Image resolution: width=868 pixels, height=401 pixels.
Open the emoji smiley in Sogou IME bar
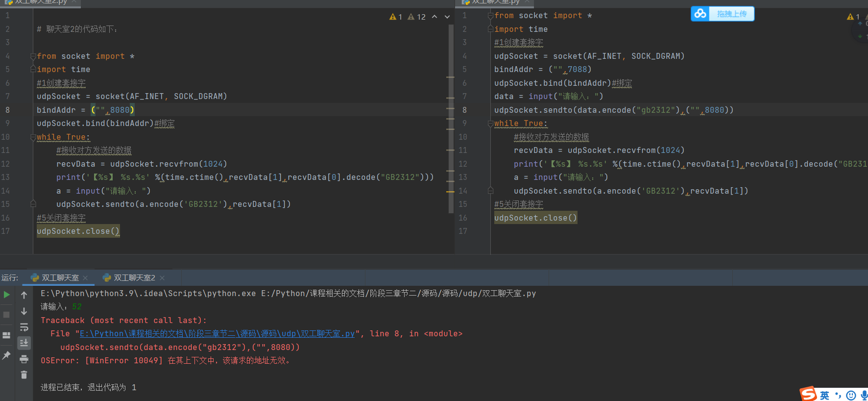pyautogui.click(x=851, y=395)
